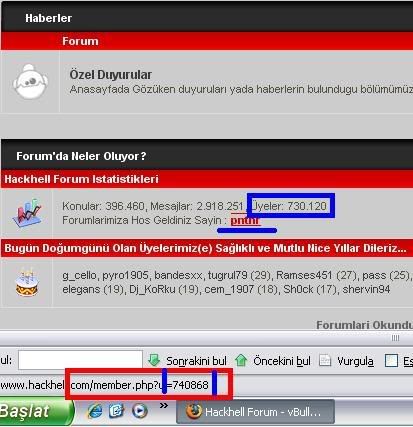Click the Özel Duyurular description text
The width and height of the screenshot is (413, 427).
click(241, 90)
